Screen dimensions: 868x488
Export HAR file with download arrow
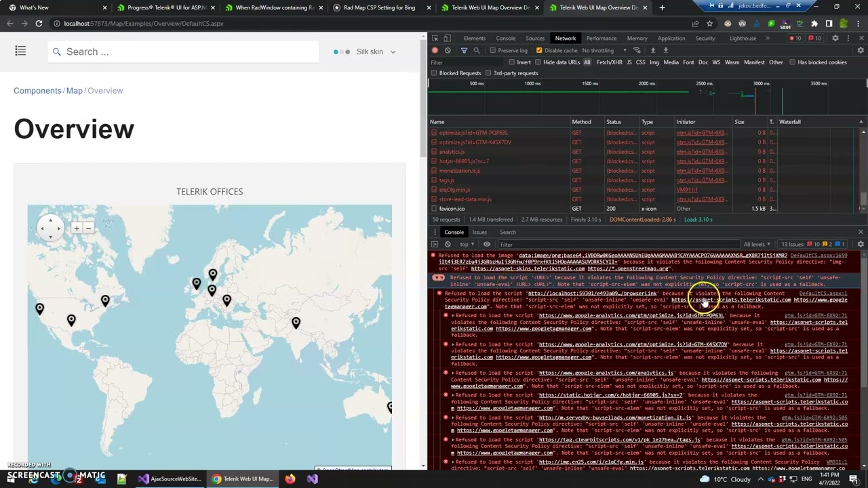click(x=666, y=51)
